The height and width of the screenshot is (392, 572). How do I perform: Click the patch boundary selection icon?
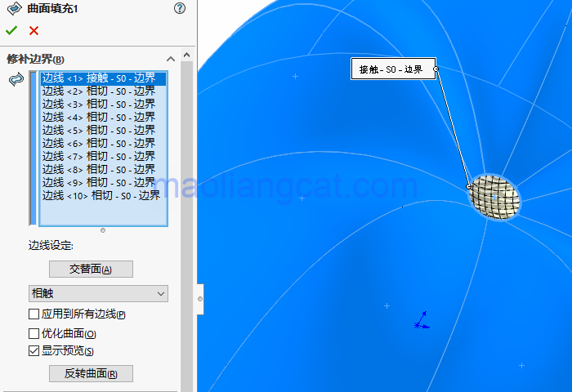tap(16, 79)
